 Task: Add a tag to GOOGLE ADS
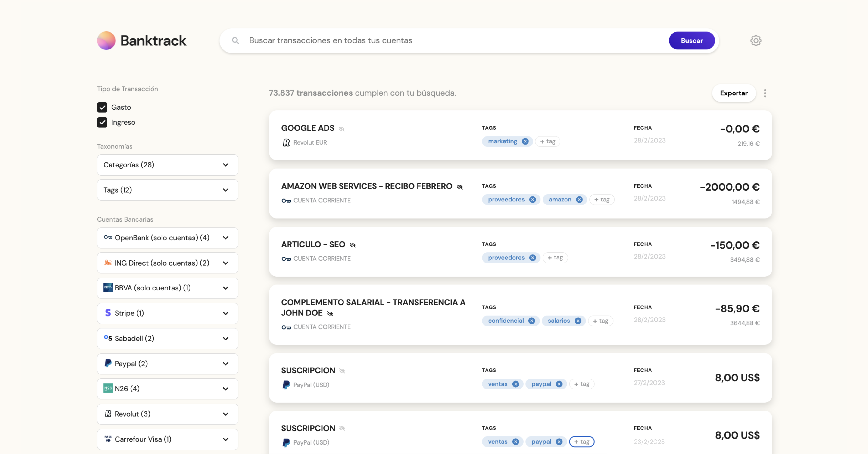[548, 142]
